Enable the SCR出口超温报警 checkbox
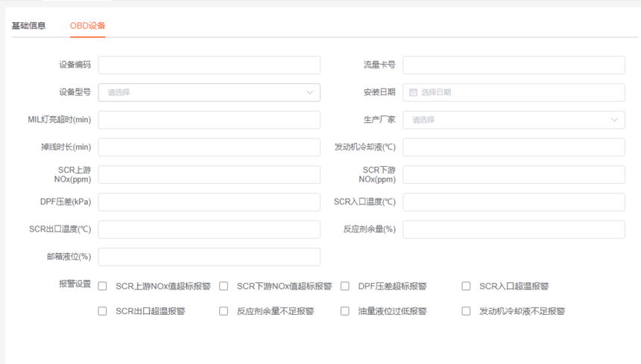The height and width of the screenshot is (364, 641). point(103,311)
